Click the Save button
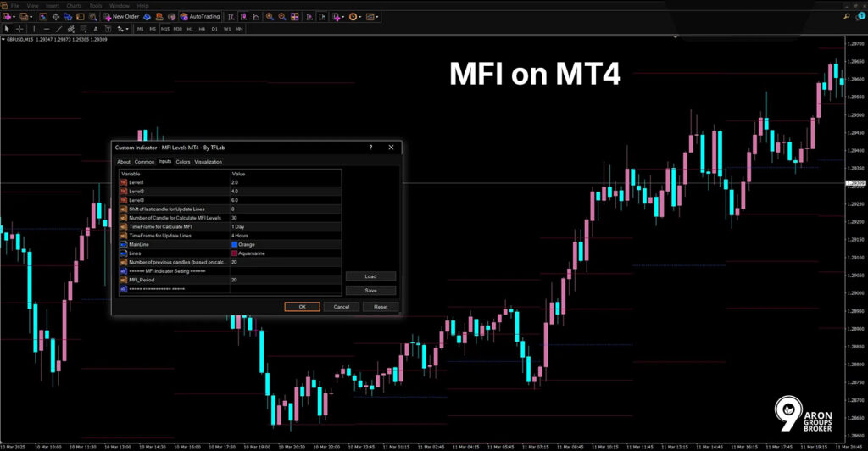Viewport: 868px width, 451px height. click(371, 291)
